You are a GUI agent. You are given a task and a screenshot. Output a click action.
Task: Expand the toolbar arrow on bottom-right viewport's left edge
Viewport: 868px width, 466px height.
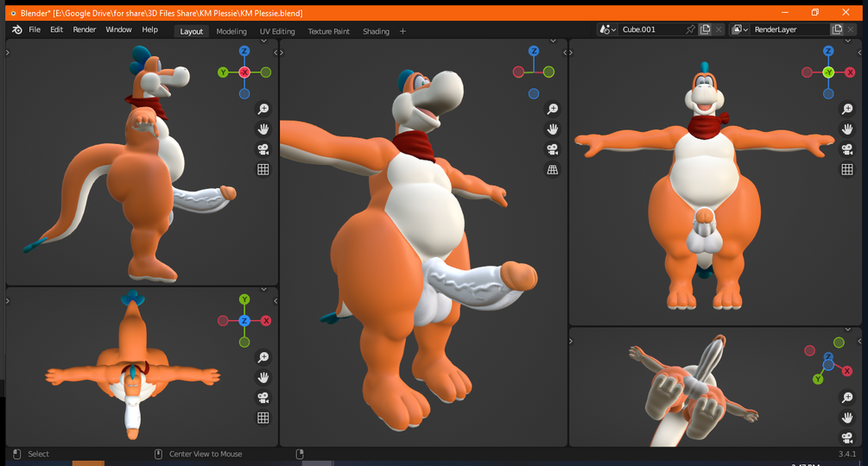pyautogui.click(x=571, y=341)
